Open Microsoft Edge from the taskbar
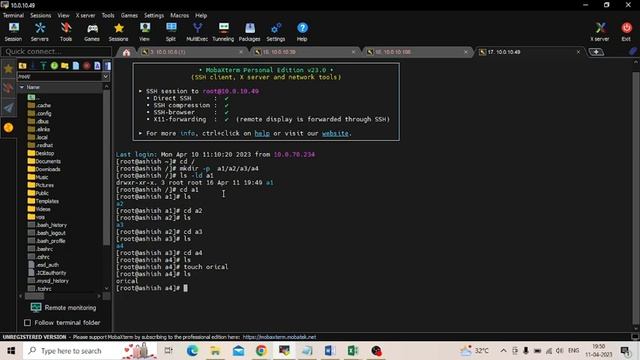This screenshot has height=360, width=640. tap(192, 351)
